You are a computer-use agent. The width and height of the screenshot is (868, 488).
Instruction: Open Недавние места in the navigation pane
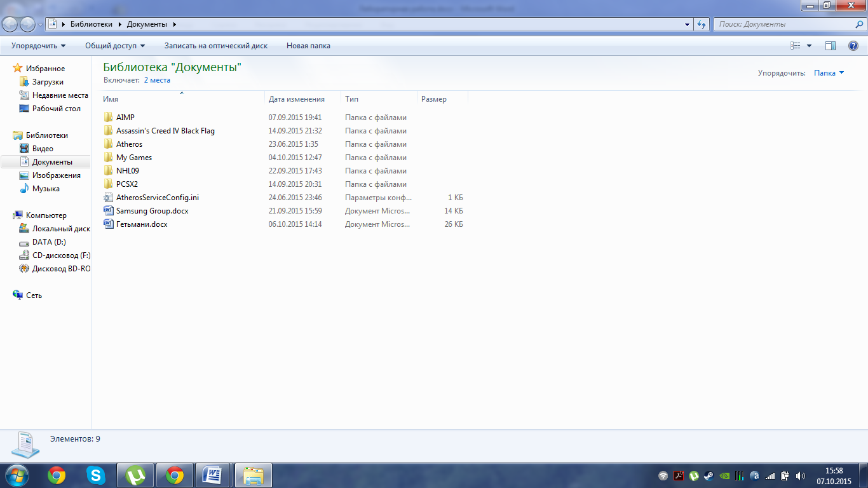pos(60,95)
